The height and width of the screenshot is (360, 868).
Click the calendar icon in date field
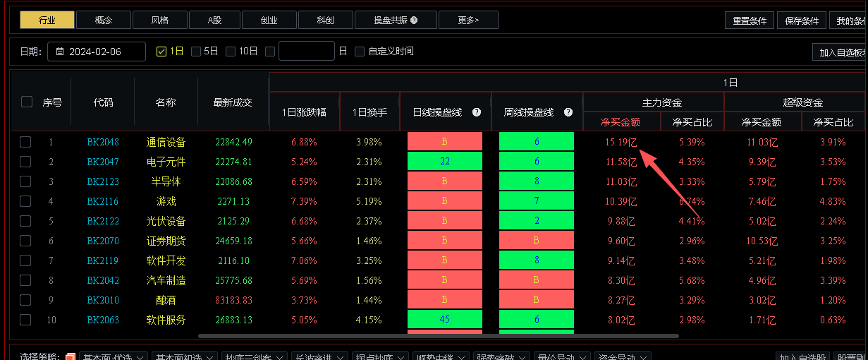(x=60, y=52)
